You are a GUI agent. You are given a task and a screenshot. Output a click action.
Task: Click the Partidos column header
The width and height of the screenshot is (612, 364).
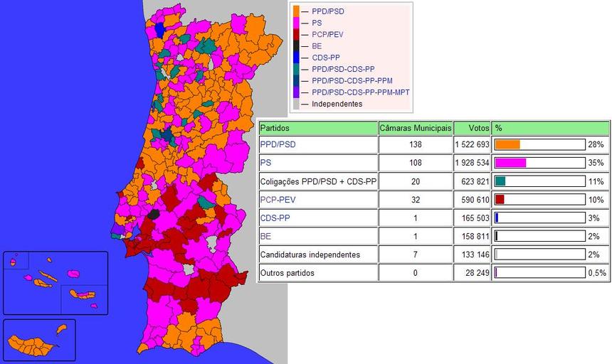pos(317,128)
